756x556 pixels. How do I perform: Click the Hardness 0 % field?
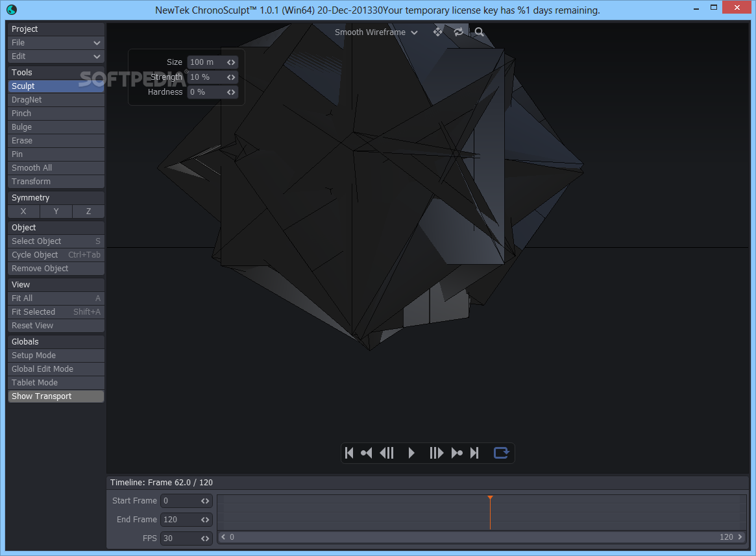212,92
